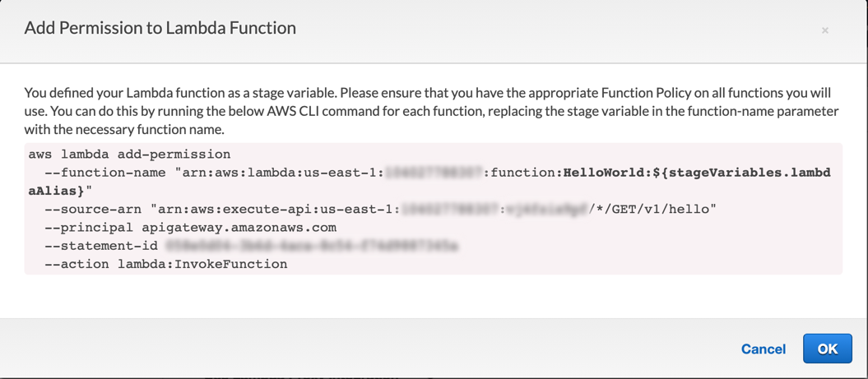Click the Cancel link
The height and width of the screenshot is (379, 868).
(x=763, y=349)
